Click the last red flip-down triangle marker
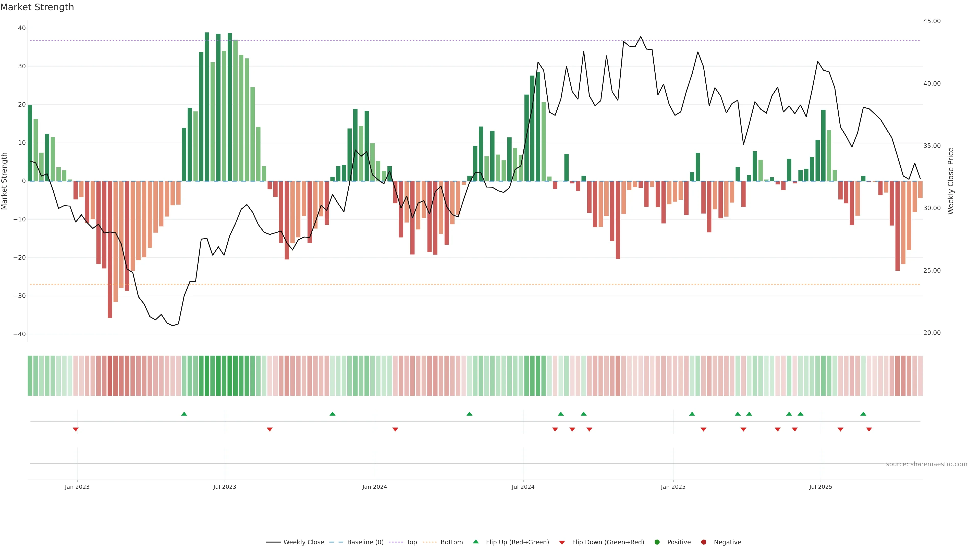980x551 pixels. point(869,429)
